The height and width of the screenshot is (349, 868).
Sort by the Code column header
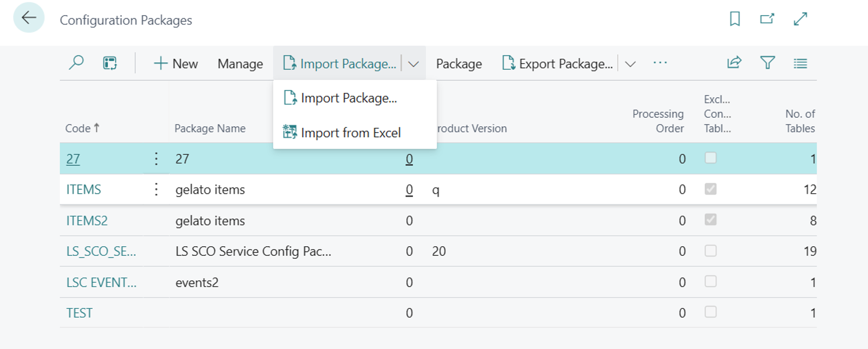[78, 128]
